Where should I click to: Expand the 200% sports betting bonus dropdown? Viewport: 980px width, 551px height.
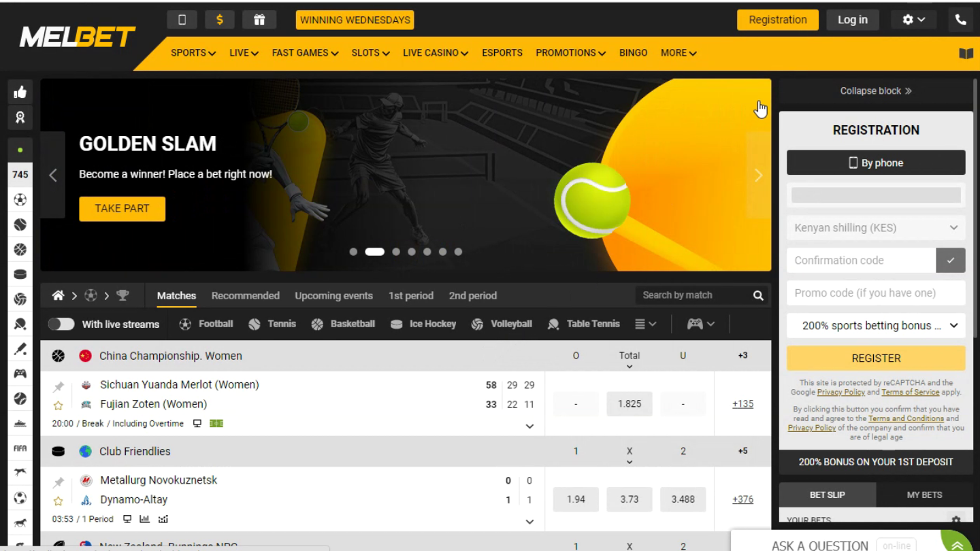click(876, 326)
